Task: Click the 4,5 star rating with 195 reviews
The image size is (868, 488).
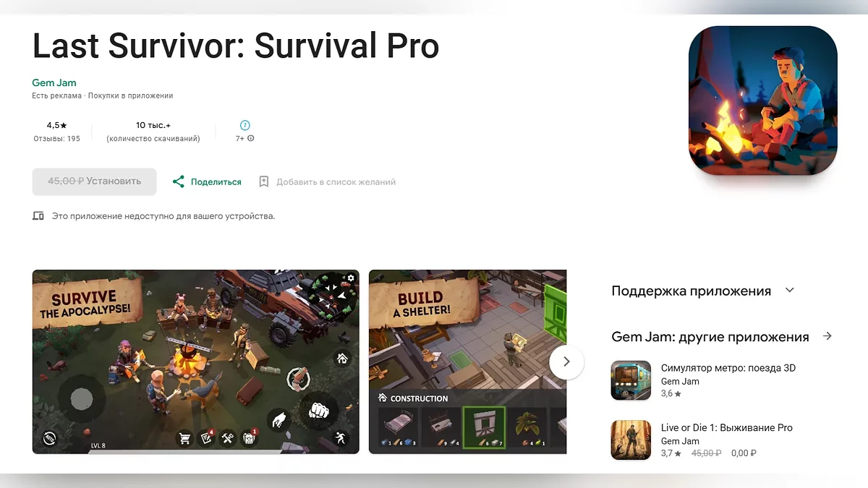Action: pos(57,132)
